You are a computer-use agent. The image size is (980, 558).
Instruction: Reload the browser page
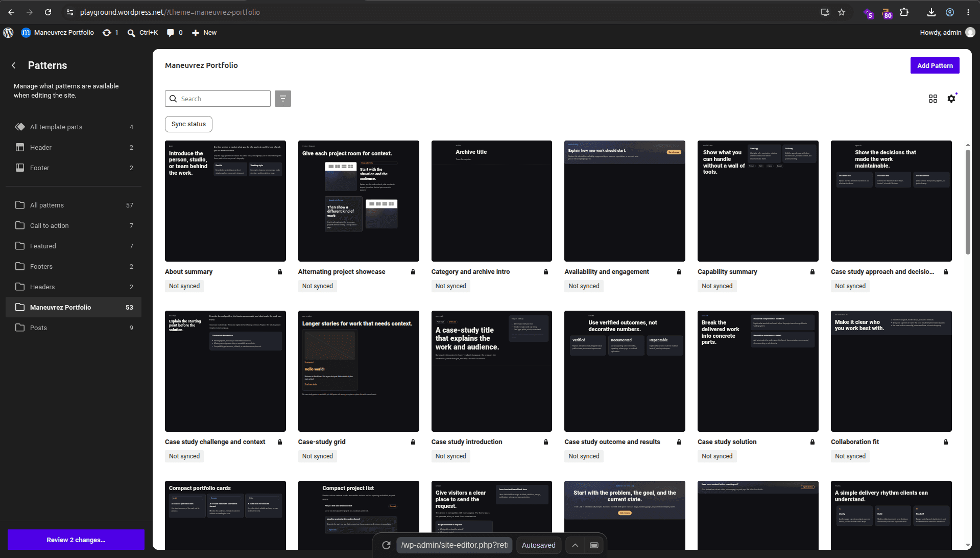pyautogui.click(x=48, y=12)
